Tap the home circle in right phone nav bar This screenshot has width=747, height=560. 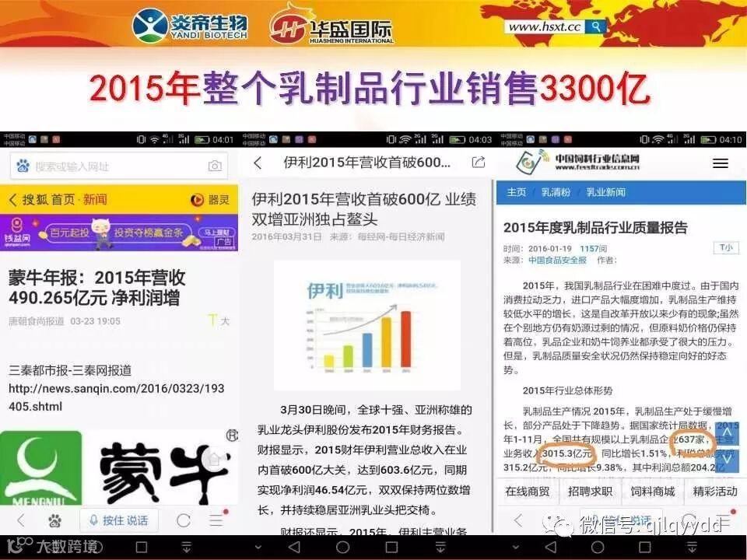pos(598,547)
